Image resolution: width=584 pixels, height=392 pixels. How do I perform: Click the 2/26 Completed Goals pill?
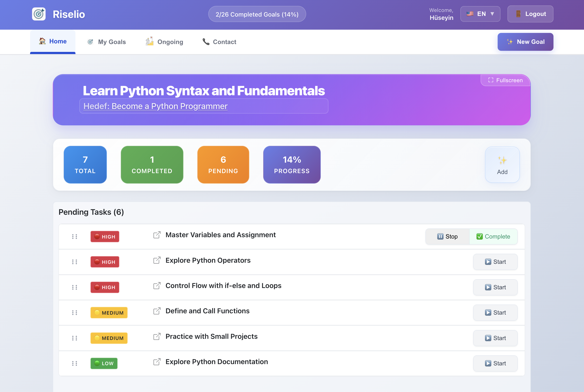257,14
